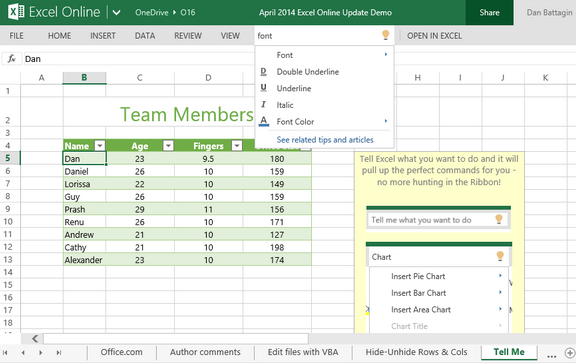The image size is (576, 364).
Task: Open the Fingers column filter dropdown
Action: [x=237, y=146]
